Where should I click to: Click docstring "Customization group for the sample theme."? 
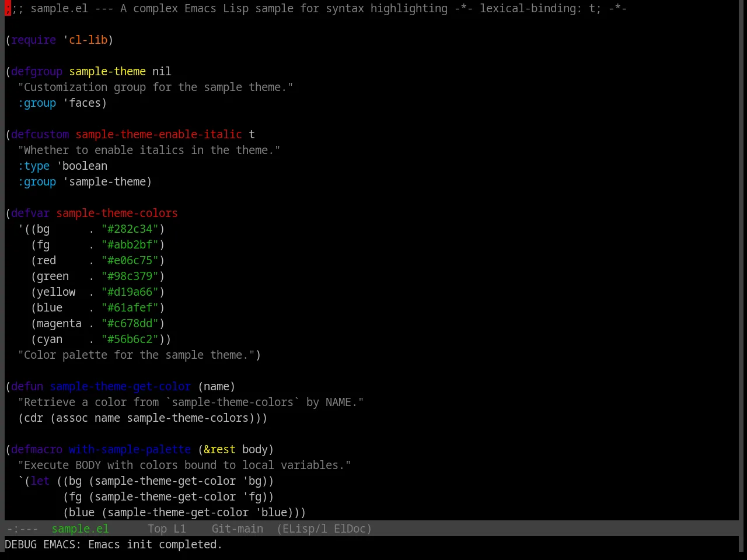tap(155, 87)
